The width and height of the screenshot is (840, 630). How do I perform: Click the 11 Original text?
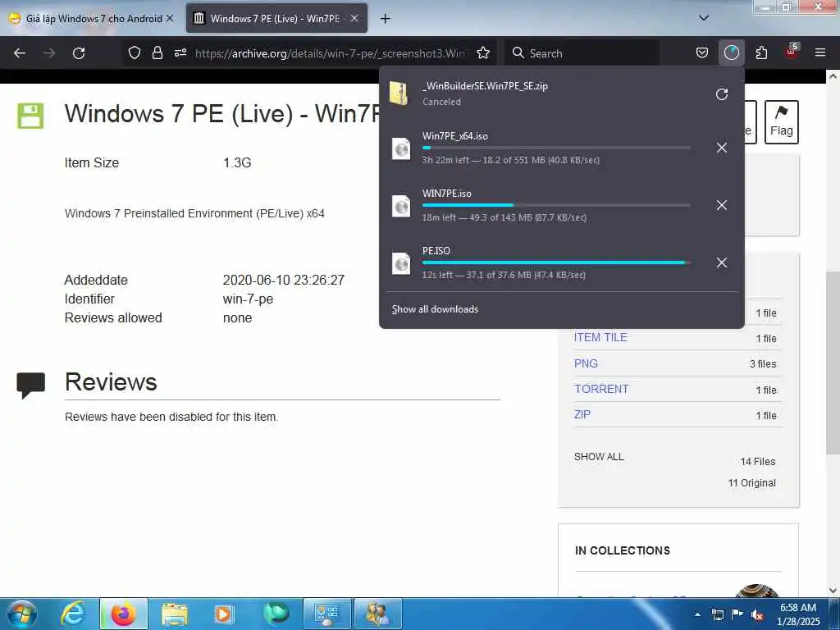[751, 482]
